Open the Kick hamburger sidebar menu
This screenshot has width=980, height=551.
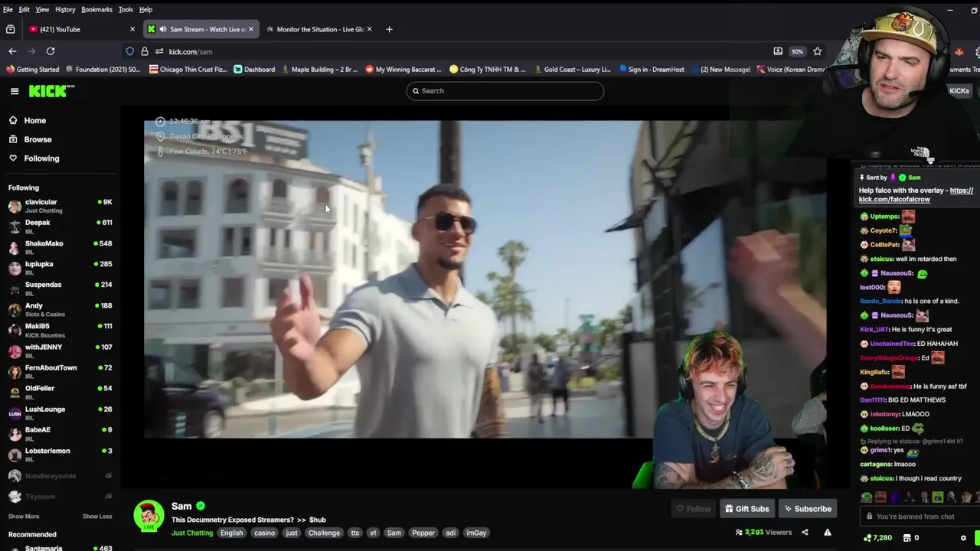15,91
